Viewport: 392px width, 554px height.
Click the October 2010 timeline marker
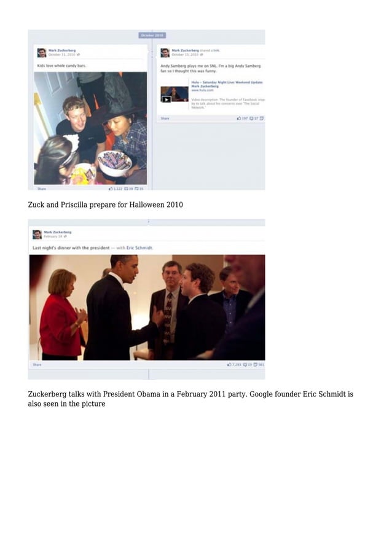pyautogui.click(x=152, y=36)
